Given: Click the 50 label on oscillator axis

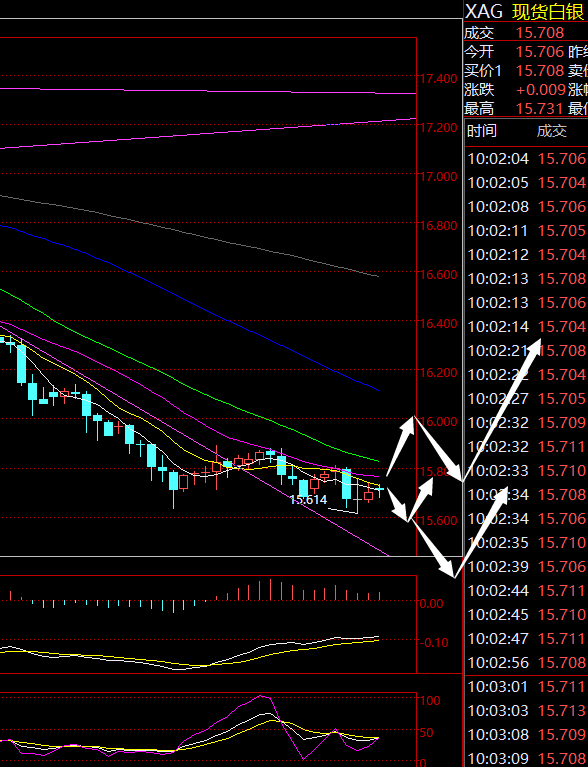Looking at the screenshot, I should [x=427, y=732].
